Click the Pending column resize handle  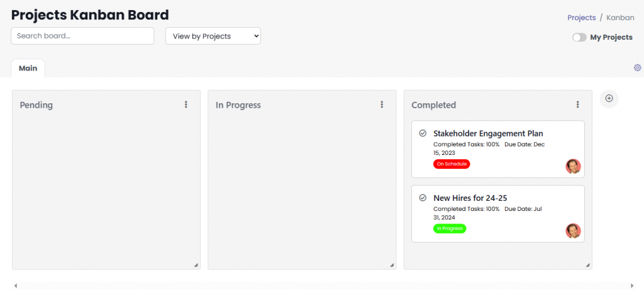(x=196, y=265)
